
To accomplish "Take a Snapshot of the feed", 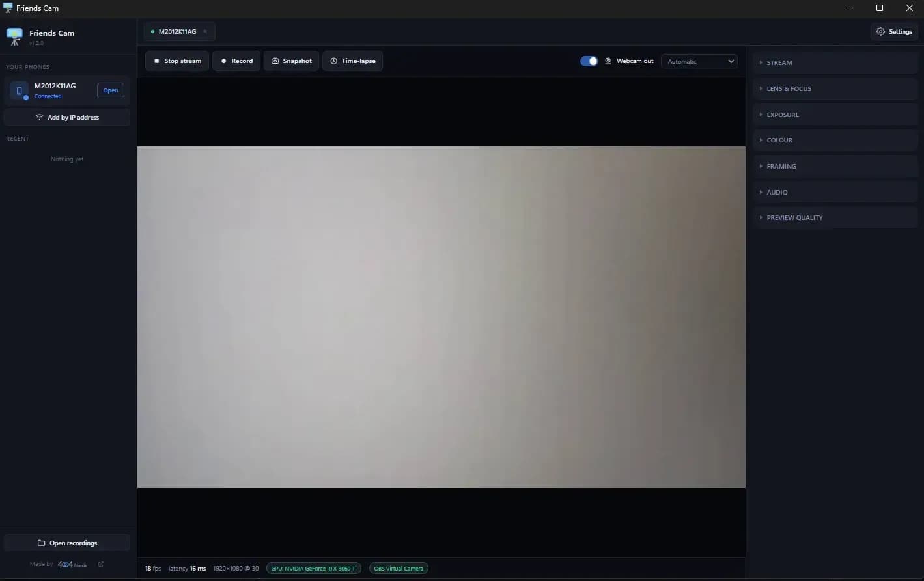I will click(292, 61).
